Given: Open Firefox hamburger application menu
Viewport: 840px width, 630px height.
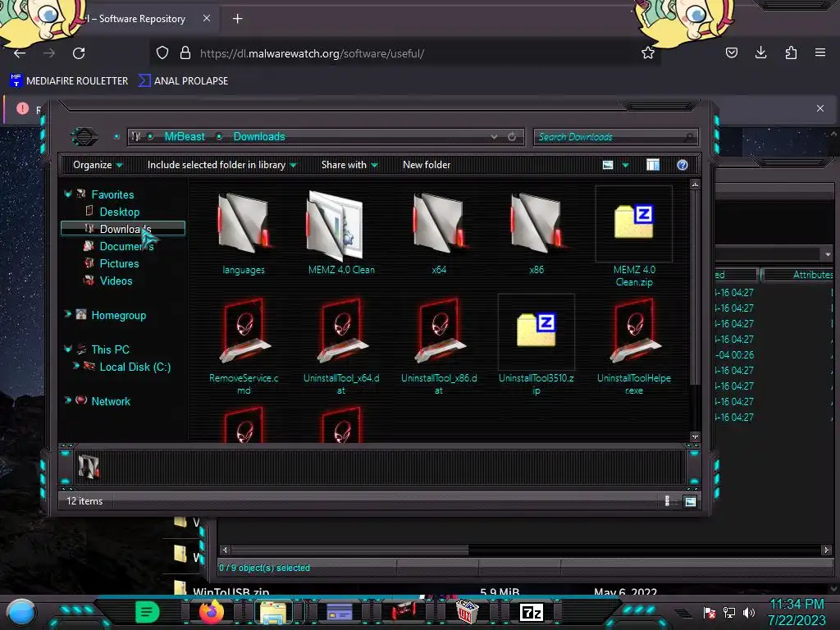Looking at the screenshot, I should [820, 52].
